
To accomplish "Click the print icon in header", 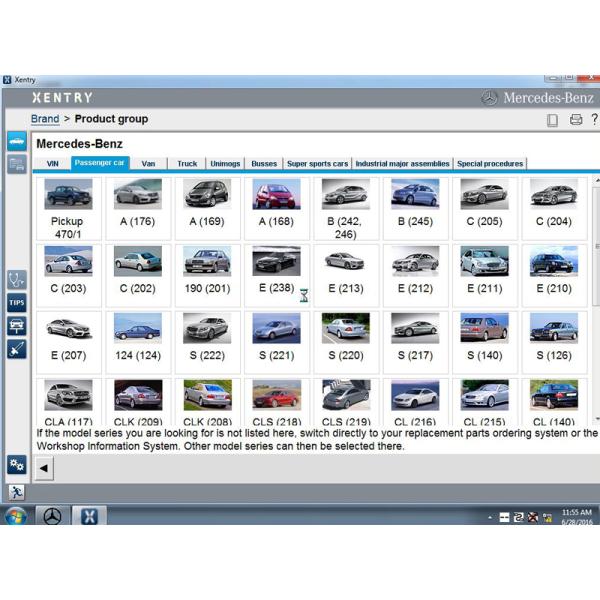I will coord(576,120).
